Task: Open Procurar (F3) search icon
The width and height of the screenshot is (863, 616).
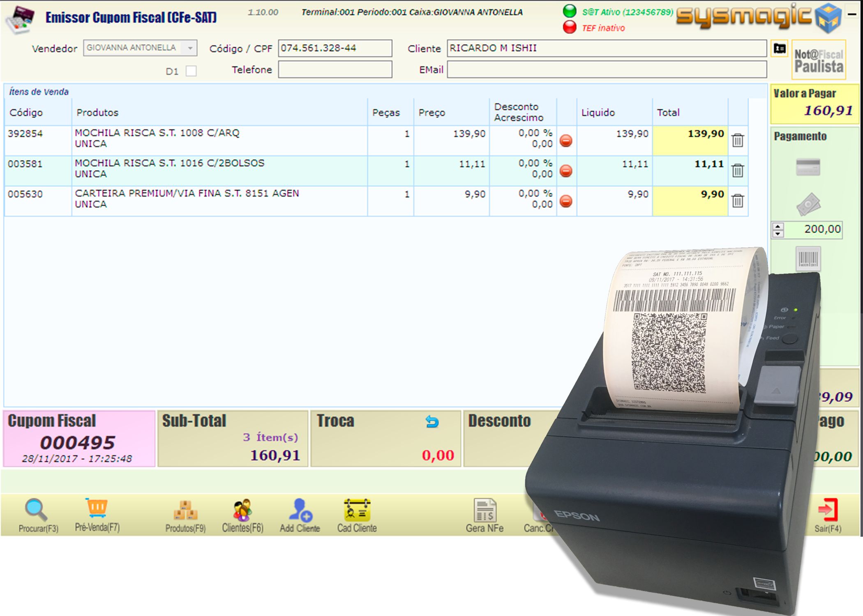Action: click(x=36, y=510)
